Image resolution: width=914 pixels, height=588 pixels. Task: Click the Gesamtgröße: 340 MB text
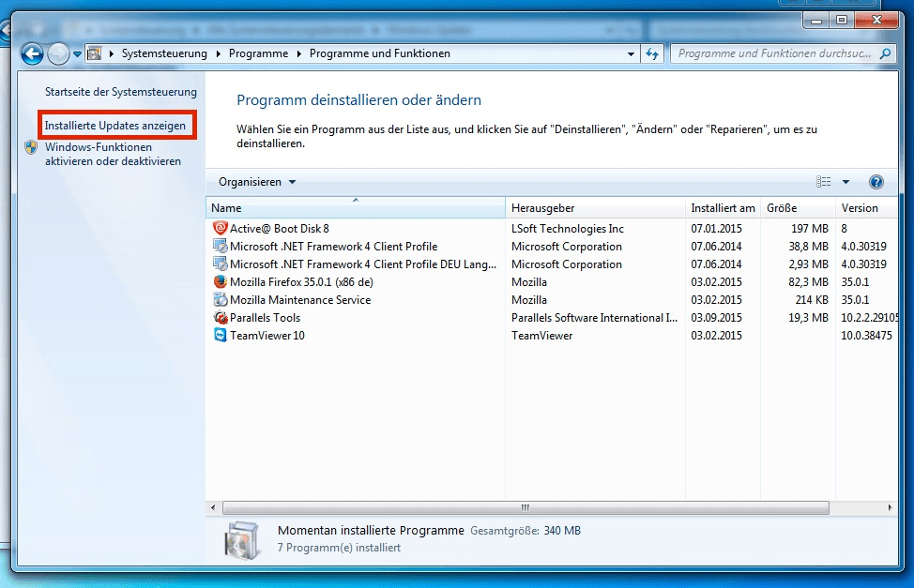(x=526, y=530)
